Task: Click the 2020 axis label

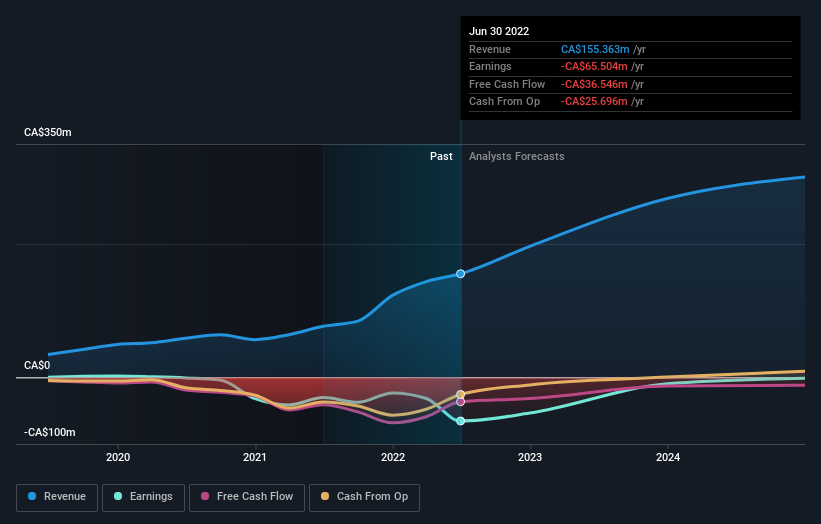Action: (118, 458)
